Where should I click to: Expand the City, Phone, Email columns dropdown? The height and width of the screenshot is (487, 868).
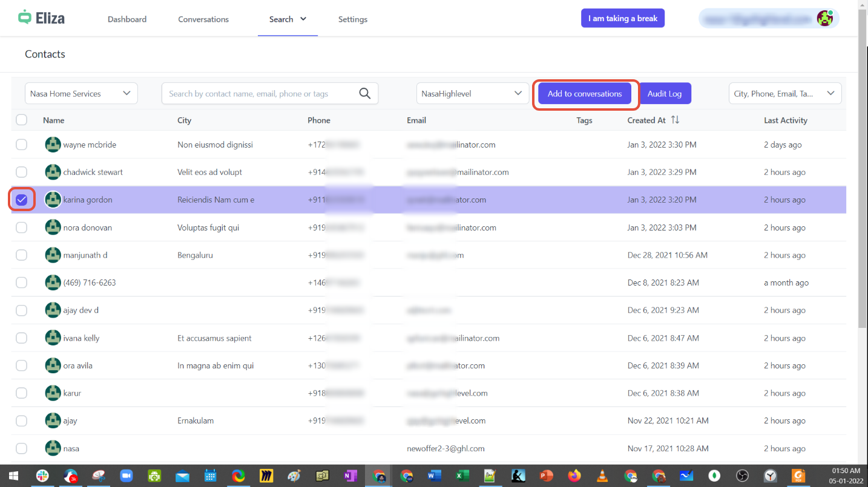click(x=784, y=93)
